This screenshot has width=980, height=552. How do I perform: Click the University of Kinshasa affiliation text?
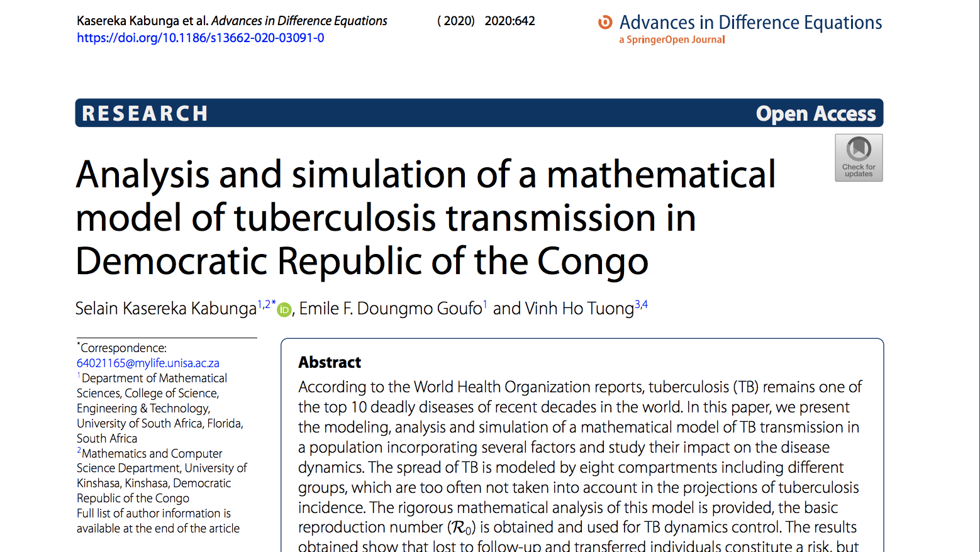pyautogui.click(x=162, y=475)
